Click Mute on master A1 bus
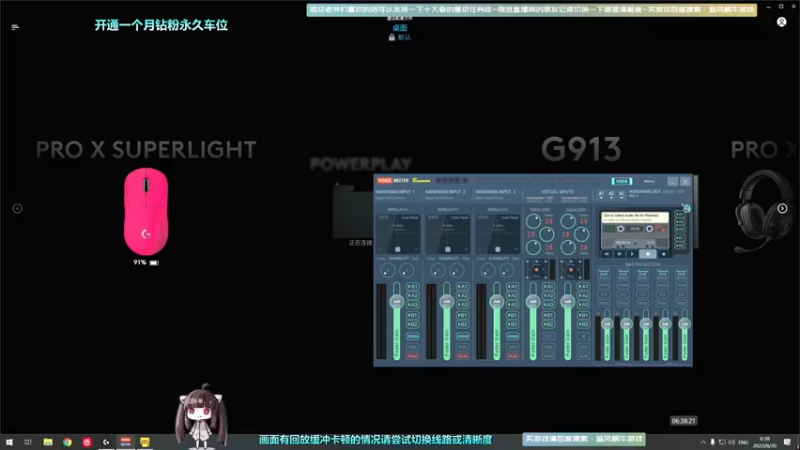The width and height of the screenshot is (800, 450). 604,303
